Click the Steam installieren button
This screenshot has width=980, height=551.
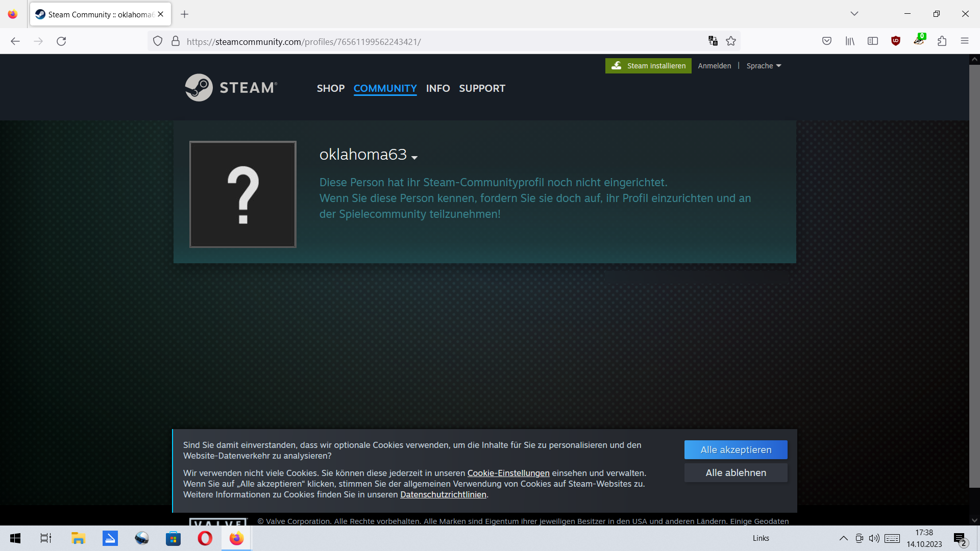[x=648, y=66]
